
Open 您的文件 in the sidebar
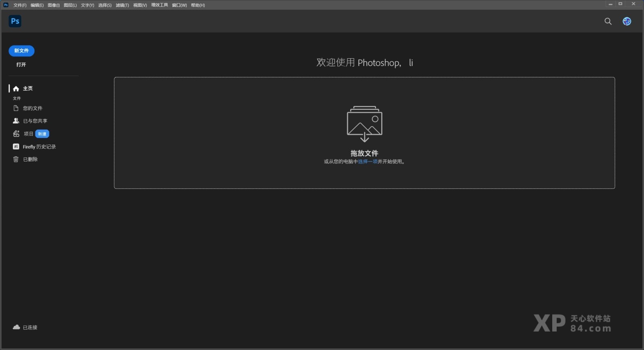click(x=33, y=108)
